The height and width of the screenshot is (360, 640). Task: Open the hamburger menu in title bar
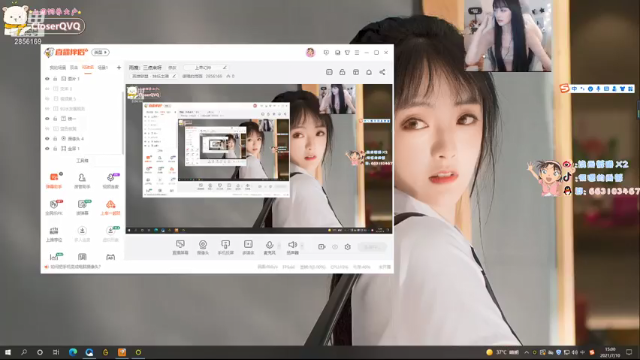357,53
